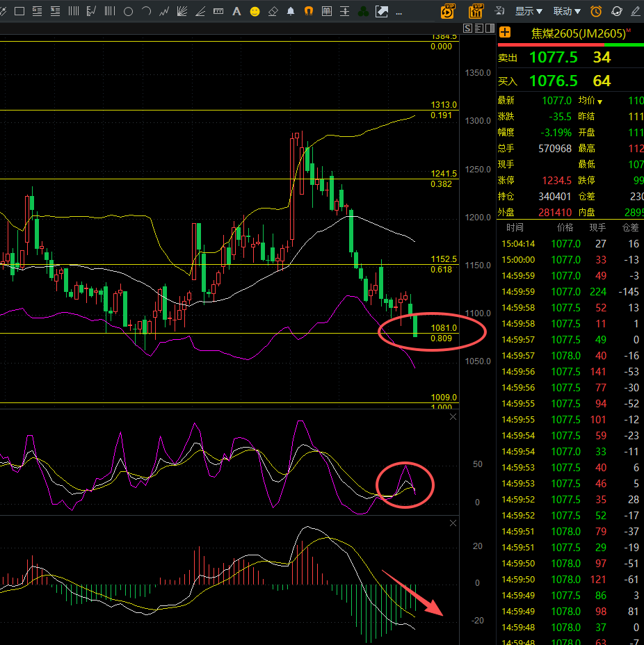Click the 买入 label
The width and height of the screenshot is (644, 645).
pyautogui.click(x=508, y=81)
